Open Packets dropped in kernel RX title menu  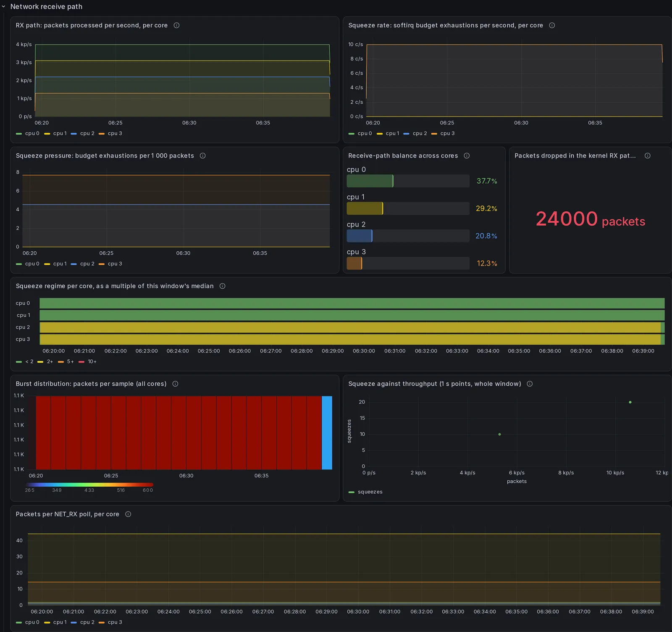pos(575,156)
